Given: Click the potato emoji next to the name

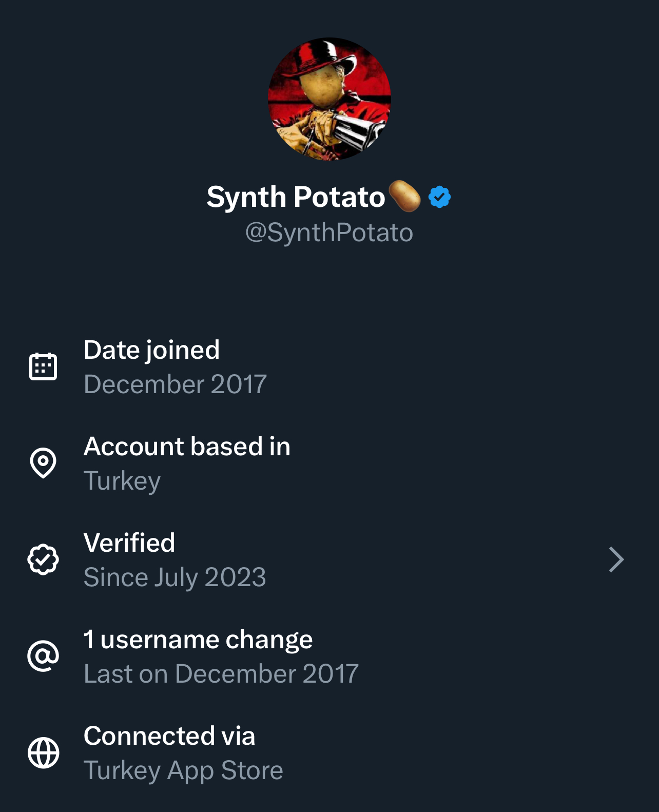Looking at the screenshot, I should pyautogui.click(x=404, y=196).
